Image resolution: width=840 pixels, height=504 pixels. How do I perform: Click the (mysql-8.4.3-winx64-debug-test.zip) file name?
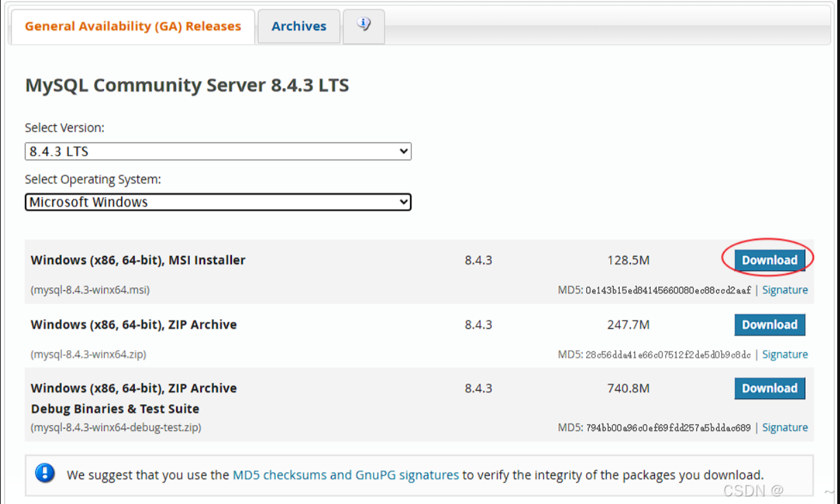click(116, 428)
